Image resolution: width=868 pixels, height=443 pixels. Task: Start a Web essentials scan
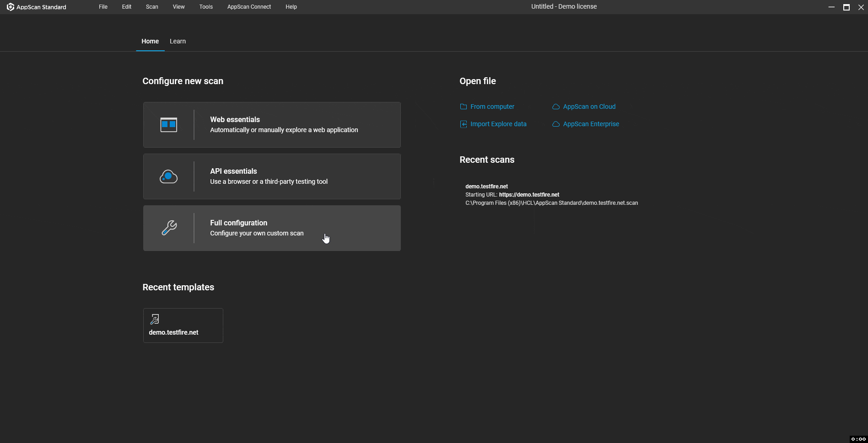point(272,125)
